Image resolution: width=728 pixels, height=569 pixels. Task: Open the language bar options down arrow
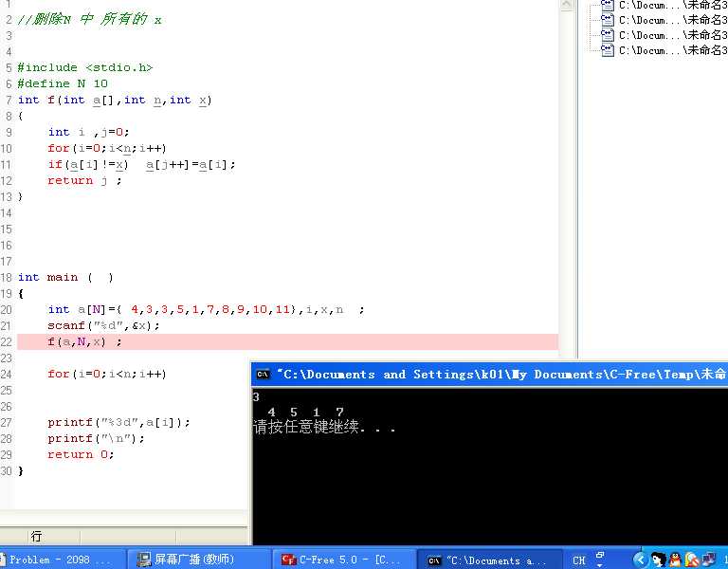[x=599, y=565]
